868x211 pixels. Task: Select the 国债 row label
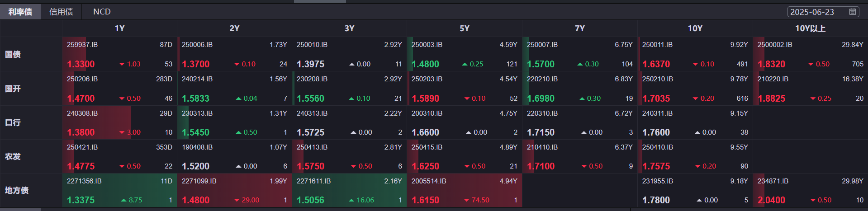(13, 54)
